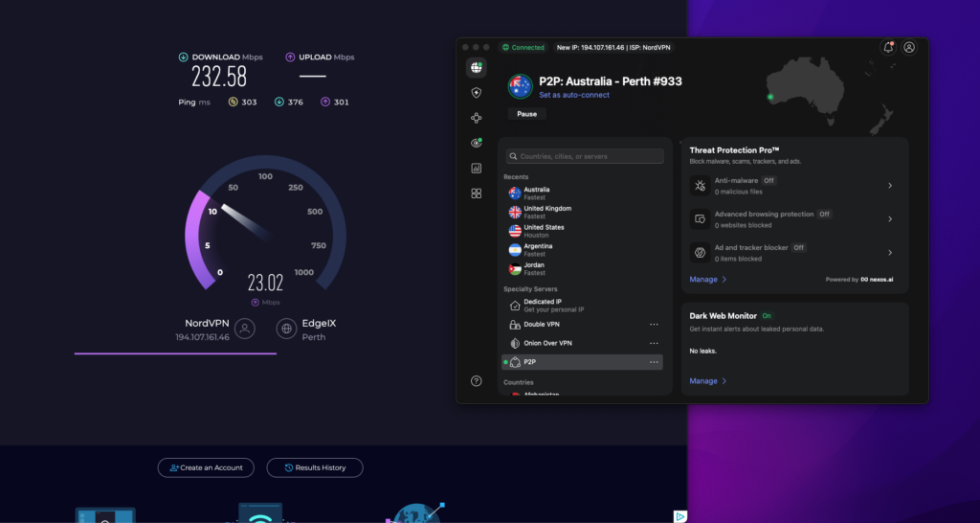Click the No leaks. status text
This screenshot has height=523, width=980.
(x=703, y=351)
